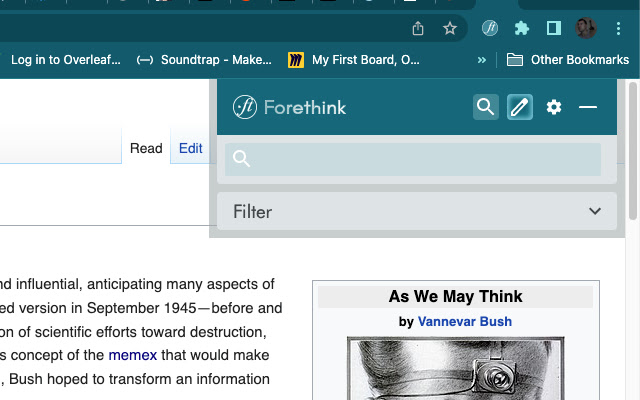Image resolution: width=640 pixels, height=400 pixels.
Task: Switch to the Read tab
Action: click(146, 148)
